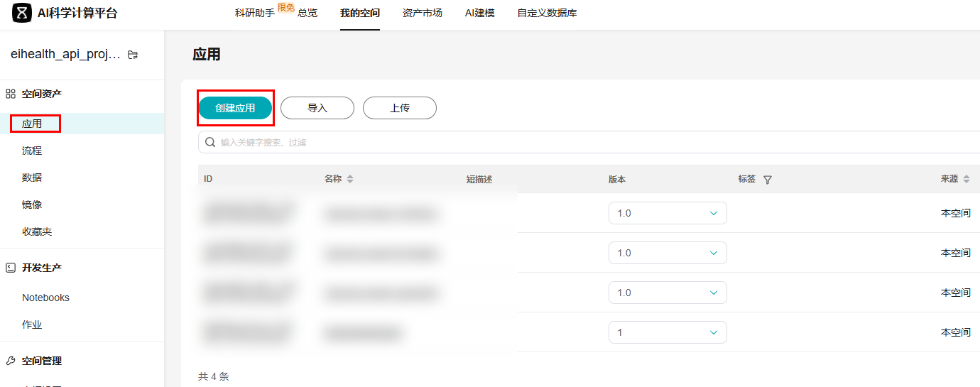Click the 创建应用 button
Screen dimensions: 980x387
point(235,108)
